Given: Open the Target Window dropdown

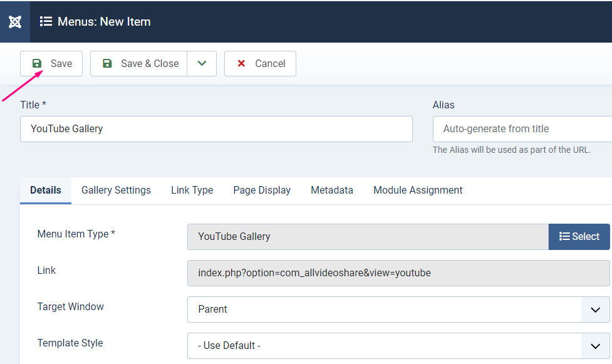Looking at the screenshot, I should tap(398, 309).
